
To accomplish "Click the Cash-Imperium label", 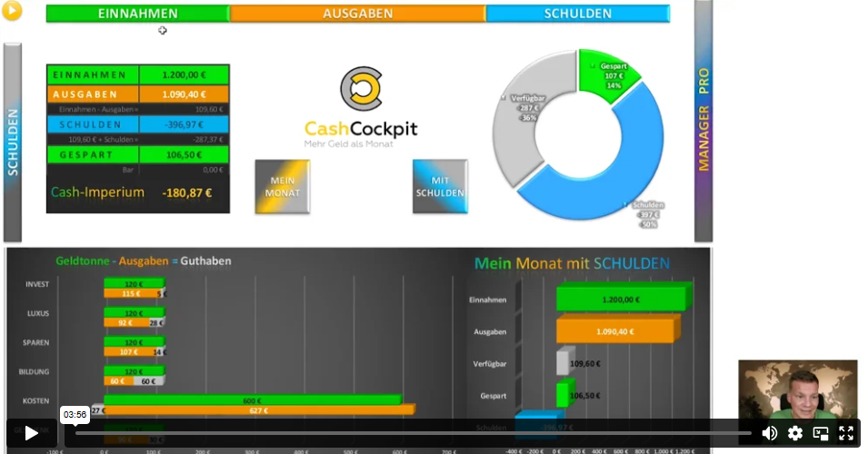I will click(x=97, y=192).
